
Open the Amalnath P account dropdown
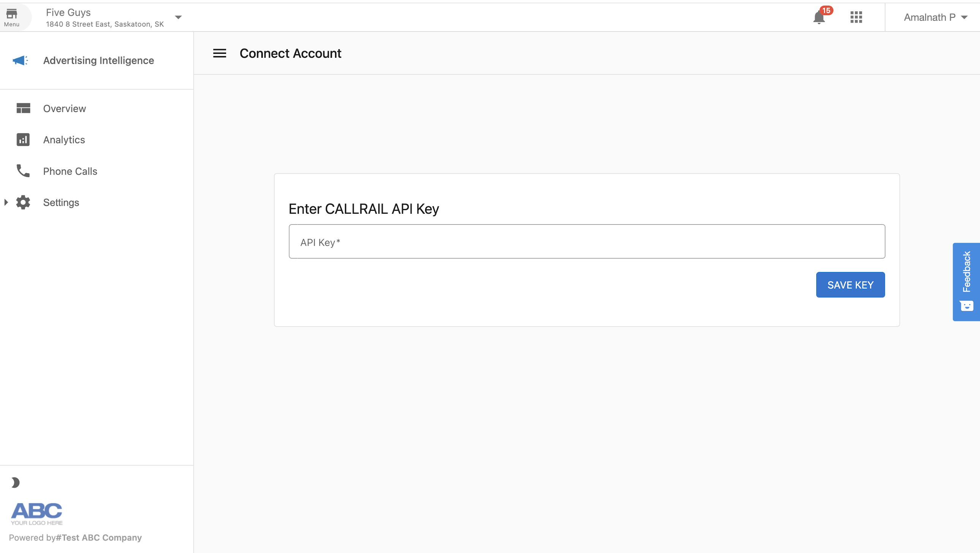(x=964, y=17)
